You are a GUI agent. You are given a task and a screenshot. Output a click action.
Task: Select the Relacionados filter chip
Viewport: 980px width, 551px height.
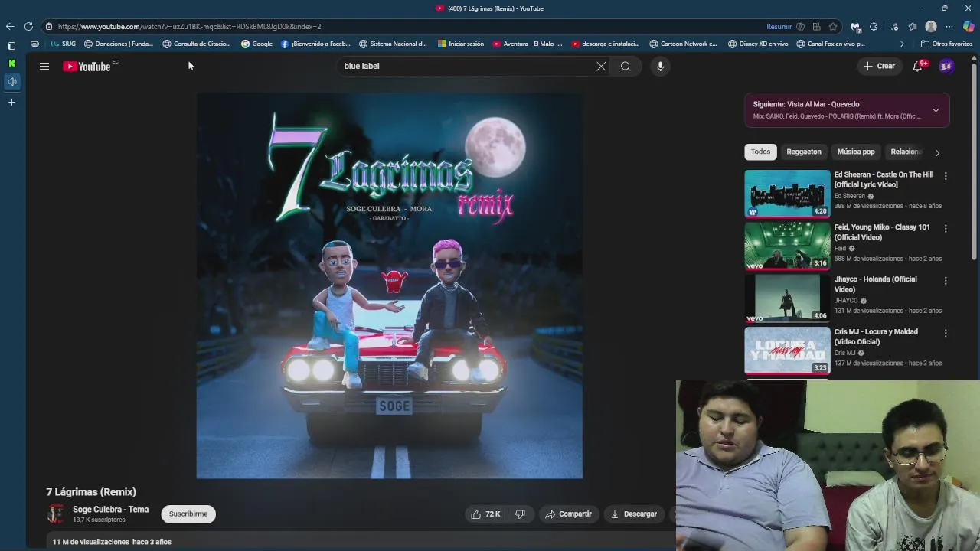[906, 152]
